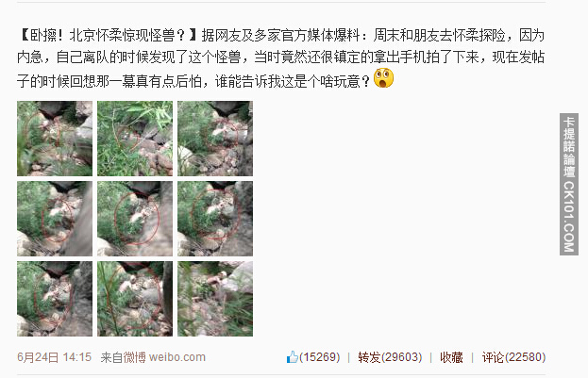The image size is (588, 378).
Task: Click the shocked face emoji
Action: point(383,78)
